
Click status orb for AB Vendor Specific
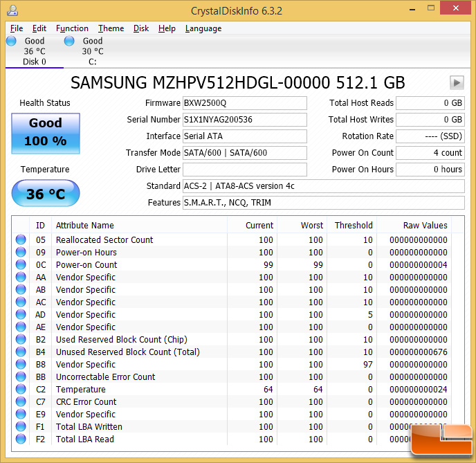pyautogui.click(x=21, y=289)
